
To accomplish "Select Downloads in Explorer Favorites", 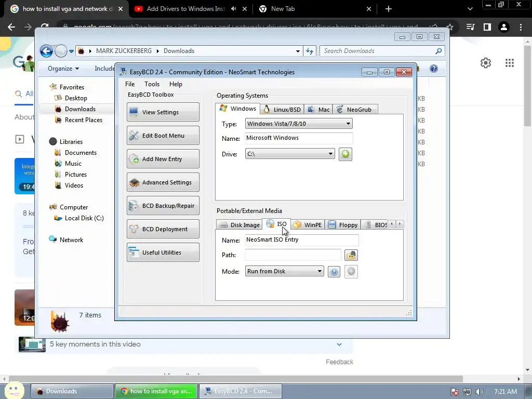I will pyautogui.click(x=80, y=109).
